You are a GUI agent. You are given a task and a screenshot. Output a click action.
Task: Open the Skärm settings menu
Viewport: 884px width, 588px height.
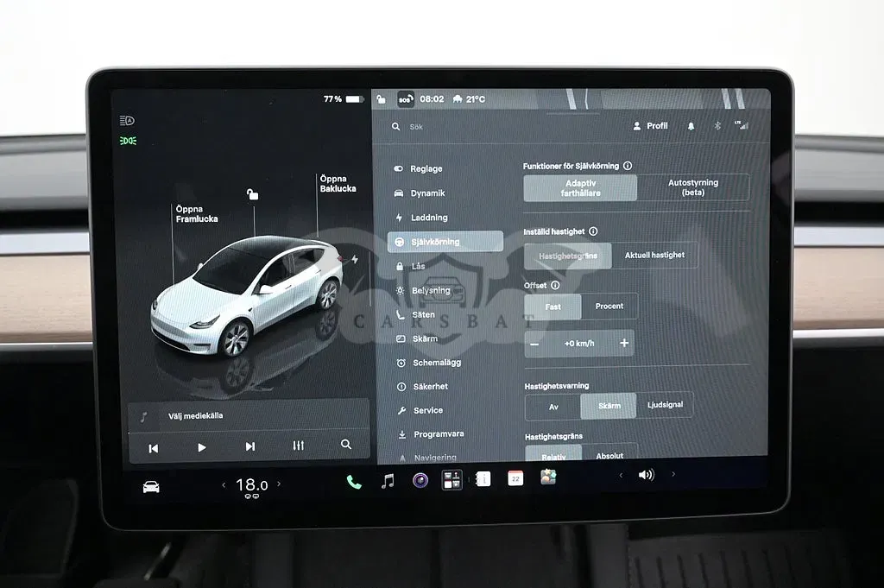point(417,338)
